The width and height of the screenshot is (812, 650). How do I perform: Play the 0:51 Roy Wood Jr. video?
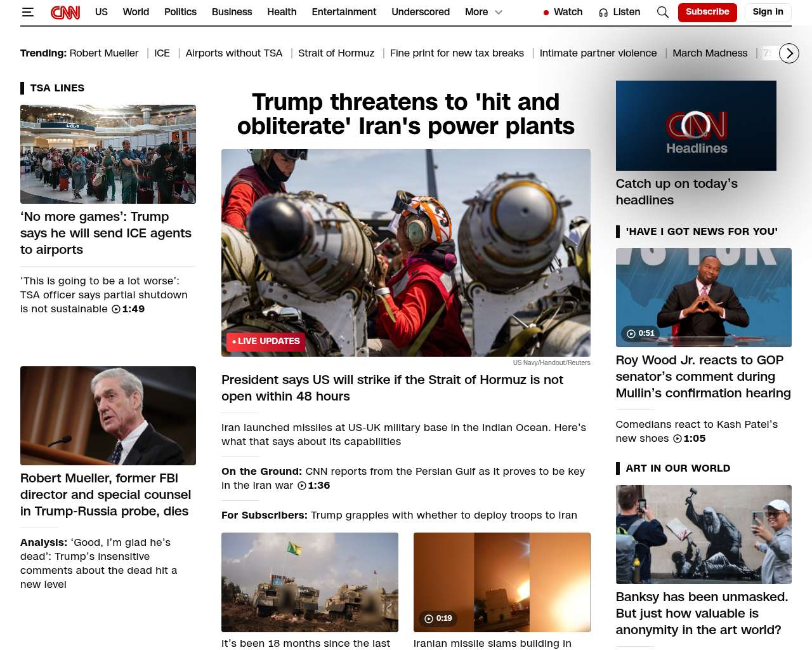(641, 333)
